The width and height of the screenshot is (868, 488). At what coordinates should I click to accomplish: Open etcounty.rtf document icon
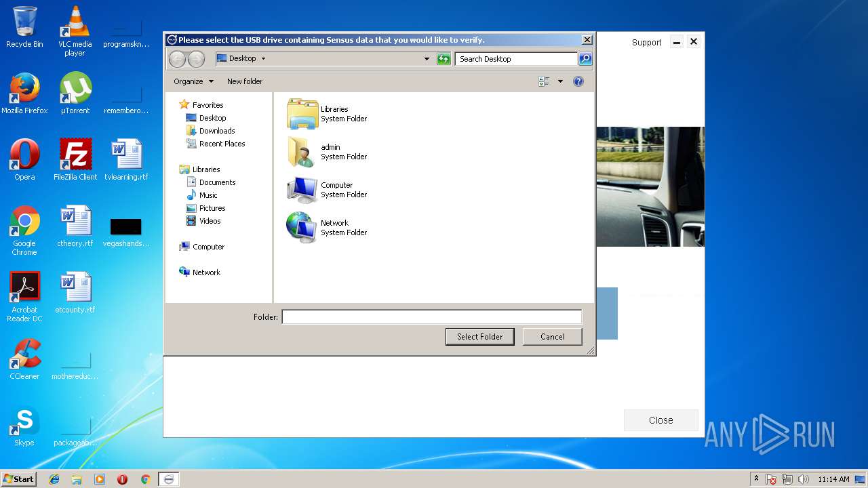(75, 293)
